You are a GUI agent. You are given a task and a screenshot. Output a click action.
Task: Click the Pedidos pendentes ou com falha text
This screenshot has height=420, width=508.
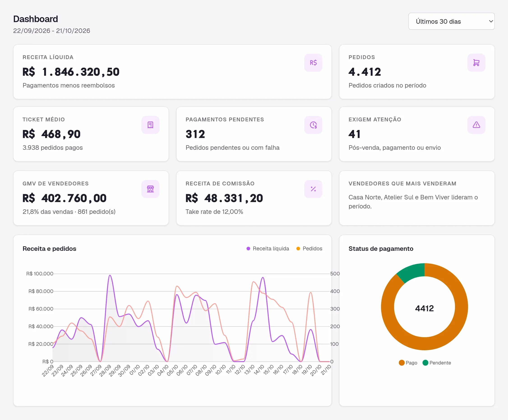tap(233, 148)
